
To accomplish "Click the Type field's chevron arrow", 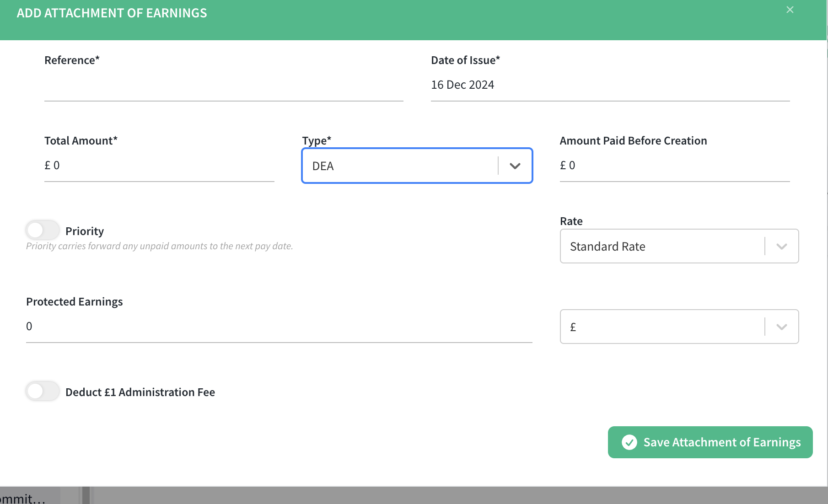I will point(515,166).
